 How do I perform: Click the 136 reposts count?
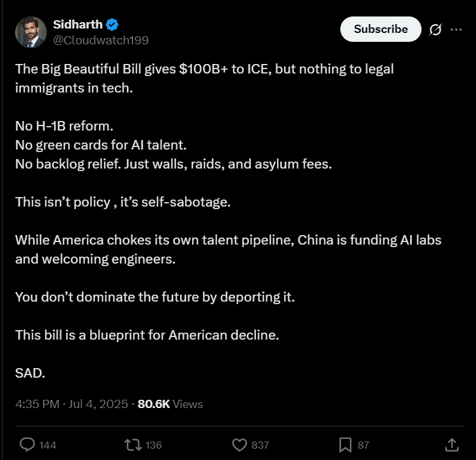point(153,445)
